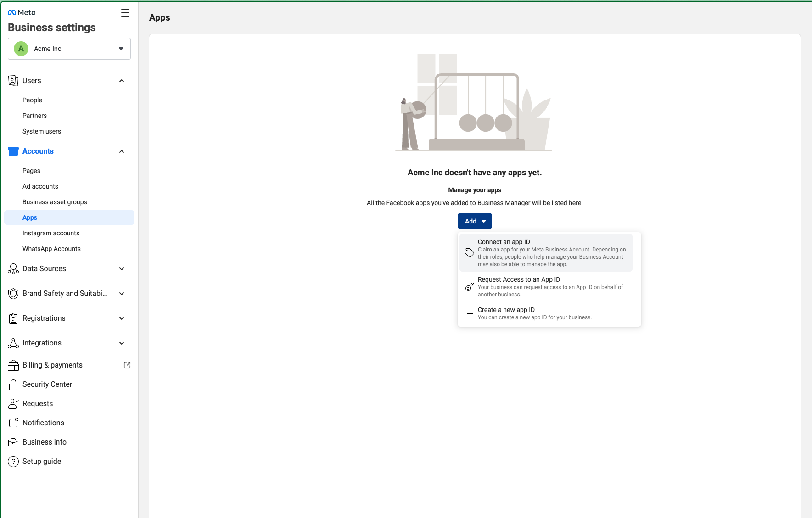Expand the Data Sources chevron
This screenshot has height=518, width=812.
[x=122, y=269]
